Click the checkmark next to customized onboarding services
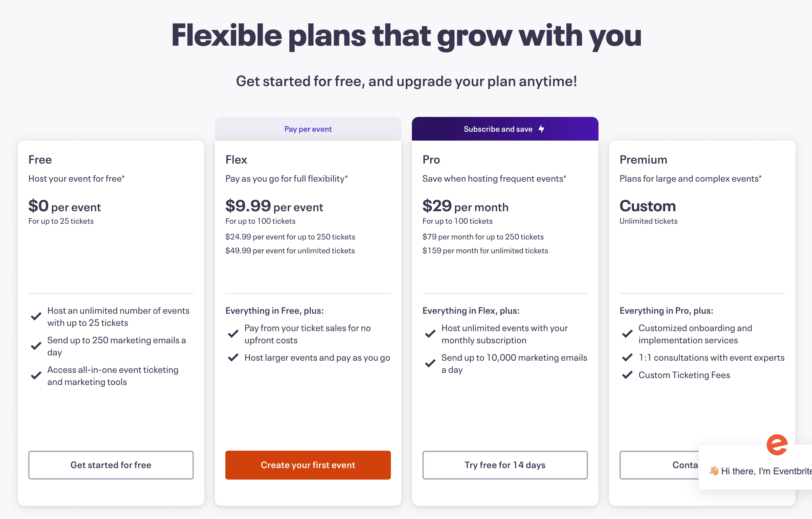 click(x=627, y=333)
